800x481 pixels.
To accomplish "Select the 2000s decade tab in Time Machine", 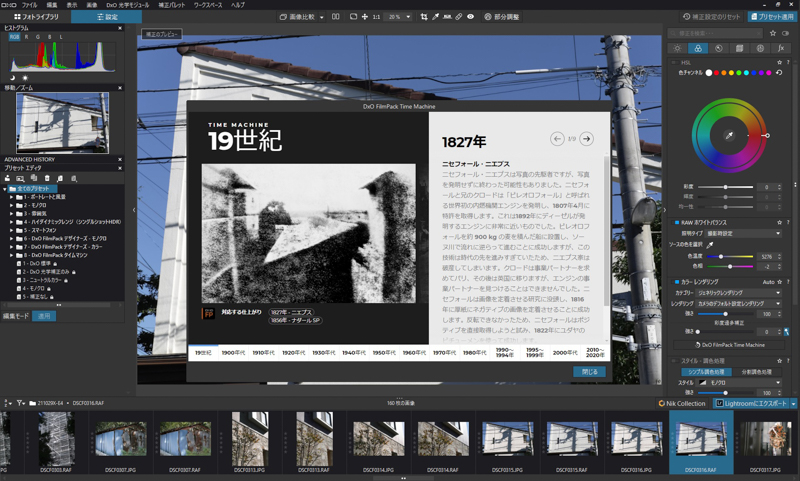I will [565, 352].
